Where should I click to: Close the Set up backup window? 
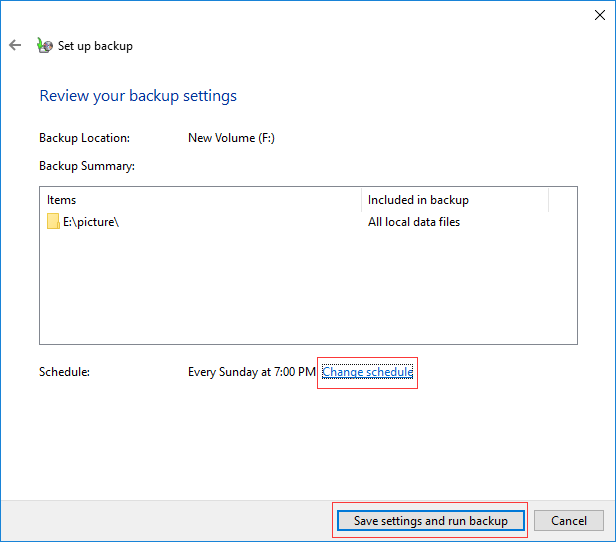(599, 13)
